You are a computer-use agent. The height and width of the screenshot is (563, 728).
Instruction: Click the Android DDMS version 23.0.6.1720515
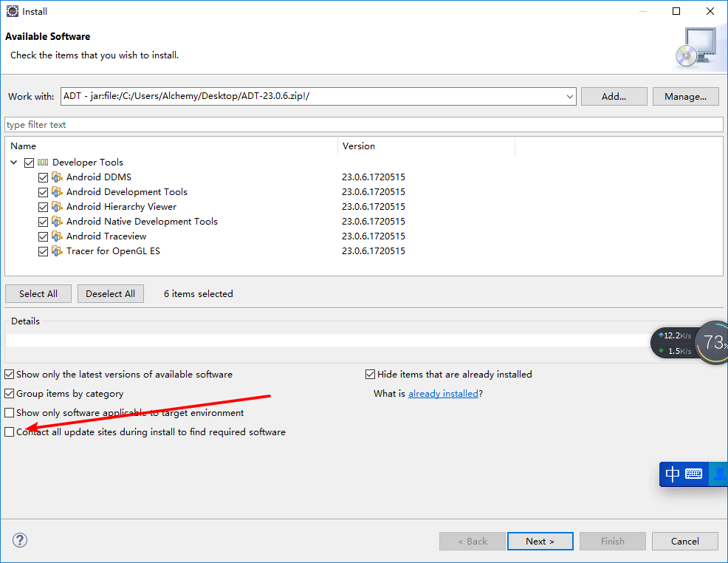tap(374, 177)
